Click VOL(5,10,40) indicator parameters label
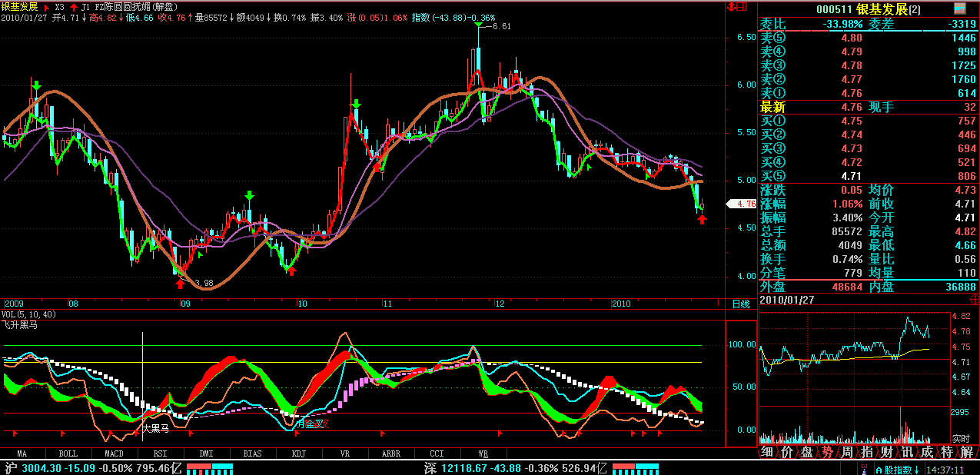980x475 pixels. click(x=28, y=314)
